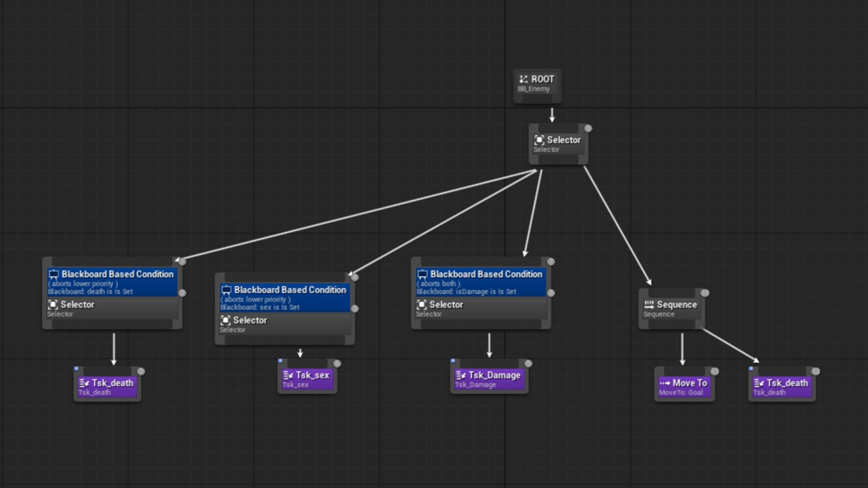Click the selector icon on the node below ROOT
The width and height of the screenshot is (868, 488).
[x=539, y=140]
